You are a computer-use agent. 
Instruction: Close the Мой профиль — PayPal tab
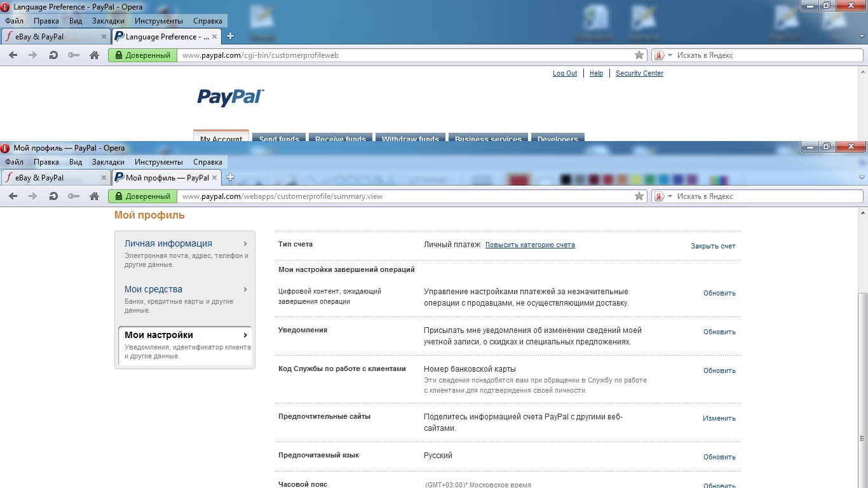pos(215,178)
